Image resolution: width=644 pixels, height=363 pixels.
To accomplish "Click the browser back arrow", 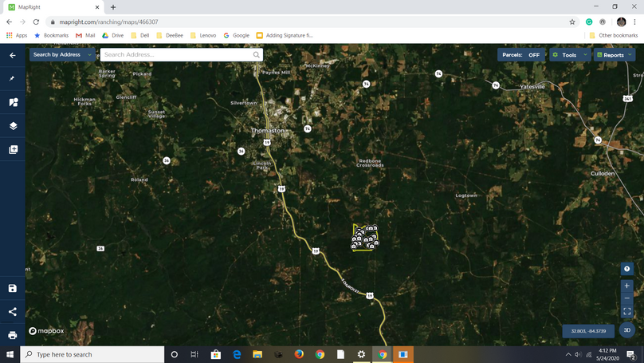I will [9, 22].
